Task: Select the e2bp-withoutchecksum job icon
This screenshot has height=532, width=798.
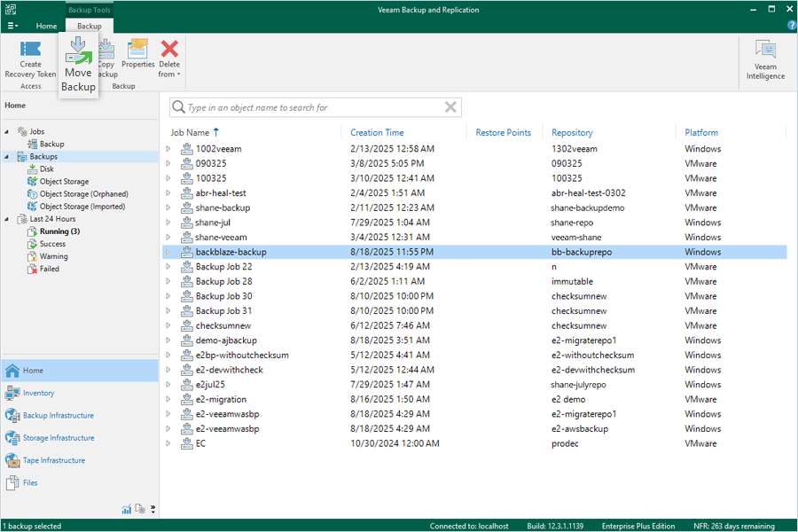Action: tap(187, 356)
